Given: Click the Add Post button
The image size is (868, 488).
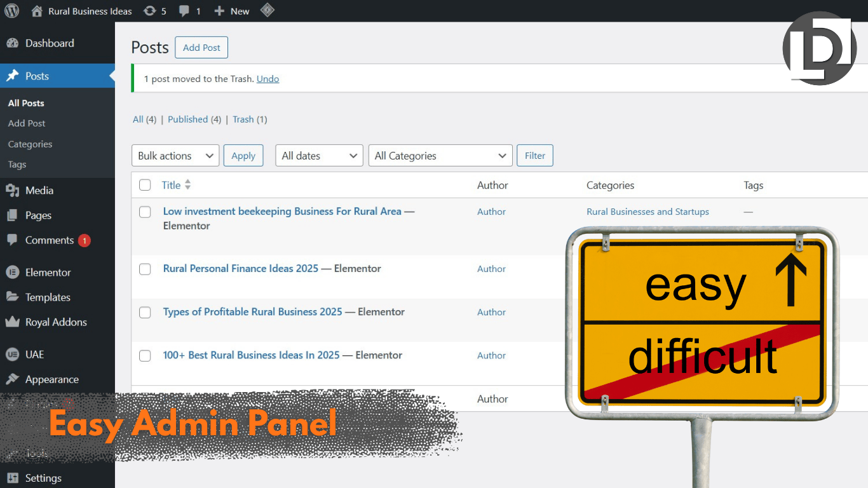Looking at the screenshot, I should [201, 48].
